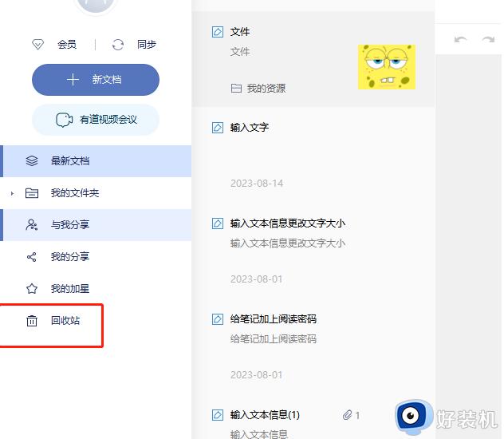Click the 我的分享 share icon
504x439 pixels.
click(x=32, y=257)
